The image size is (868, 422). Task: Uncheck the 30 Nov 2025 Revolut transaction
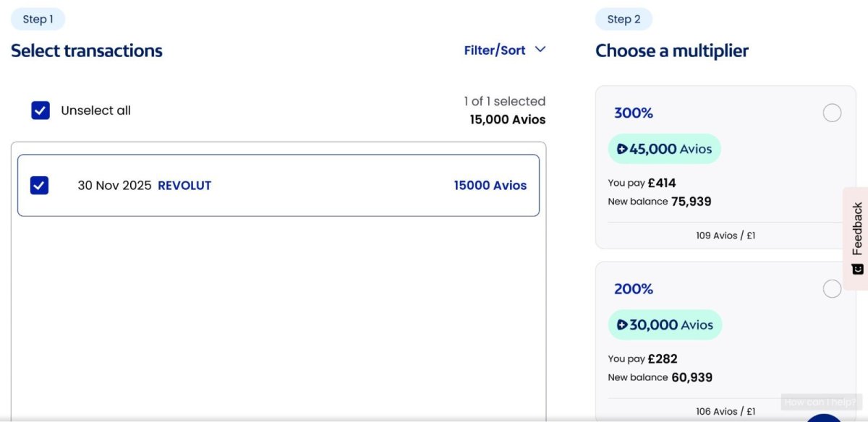point(39,186)
